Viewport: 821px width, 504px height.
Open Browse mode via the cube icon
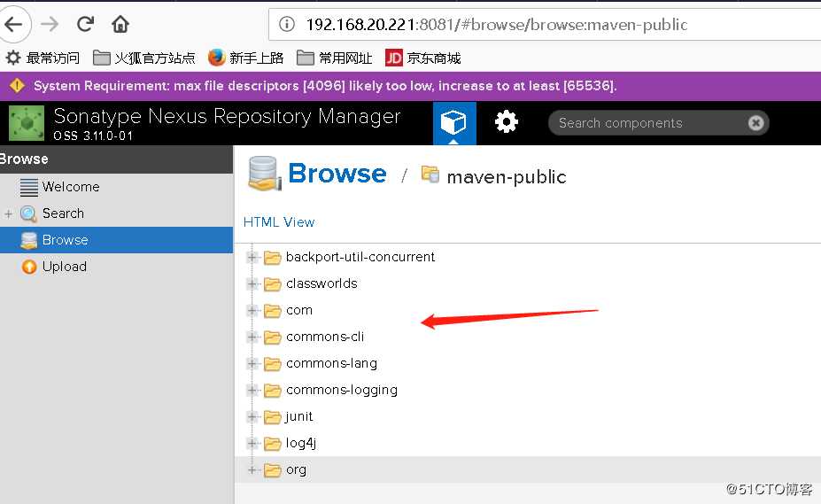[454, 123]
